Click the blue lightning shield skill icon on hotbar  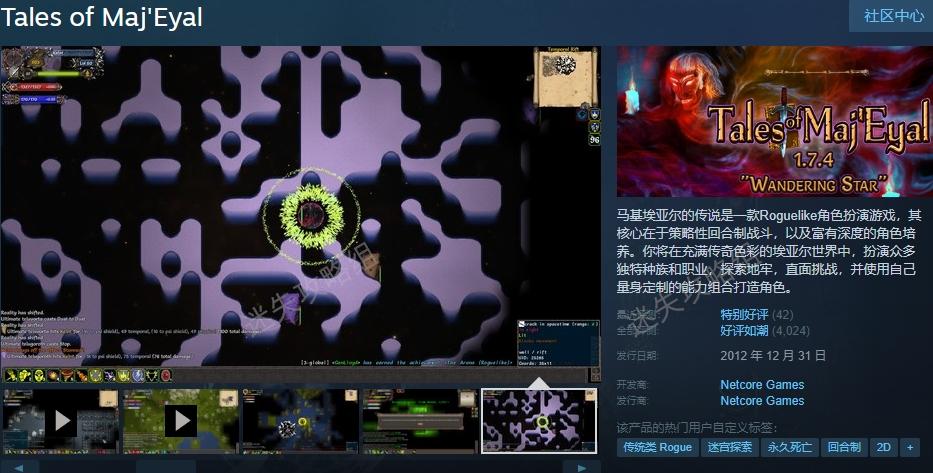(138, 375)
